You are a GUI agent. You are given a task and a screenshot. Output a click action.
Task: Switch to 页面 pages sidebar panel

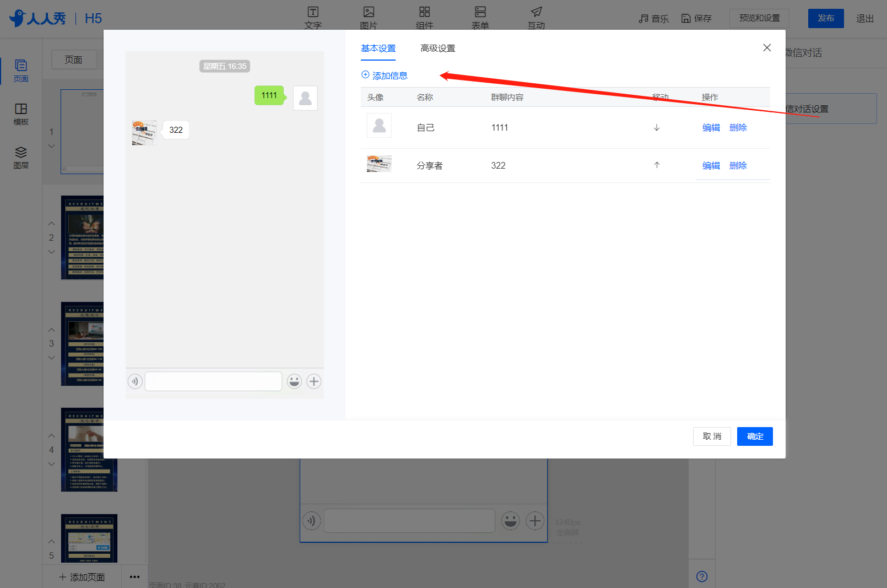[x=21, y=71]
